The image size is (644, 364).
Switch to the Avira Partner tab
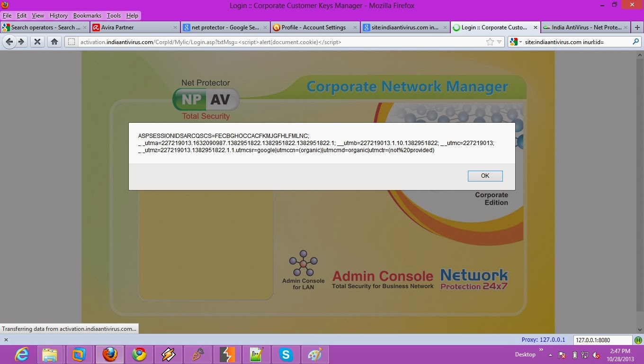tap(135, 27)
